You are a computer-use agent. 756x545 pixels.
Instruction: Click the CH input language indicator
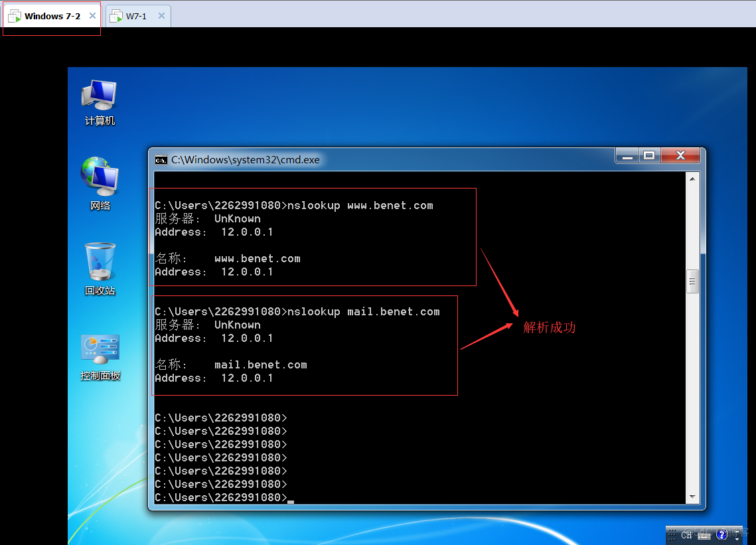[686, 535]
